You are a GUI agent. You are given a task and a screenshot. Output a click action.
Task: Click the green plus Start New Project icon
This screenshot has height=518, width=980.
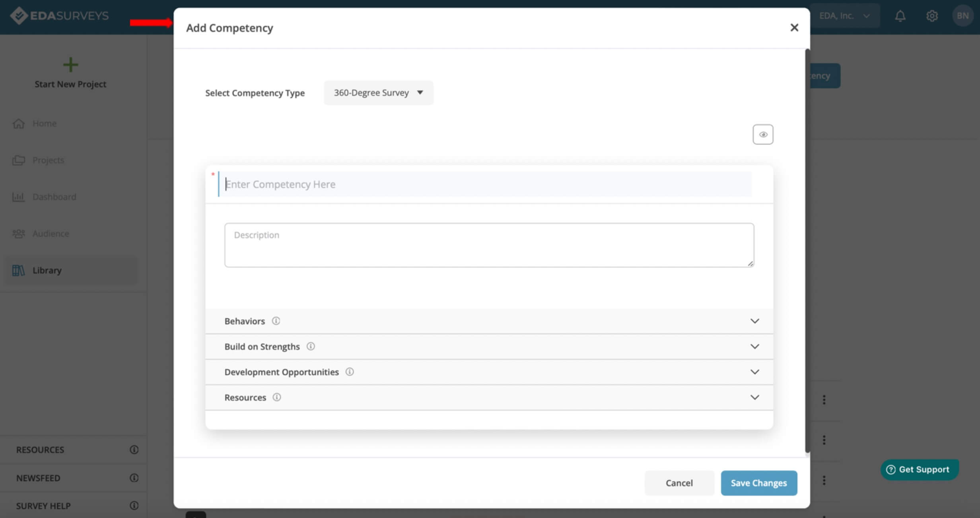(x=70, y=64)
